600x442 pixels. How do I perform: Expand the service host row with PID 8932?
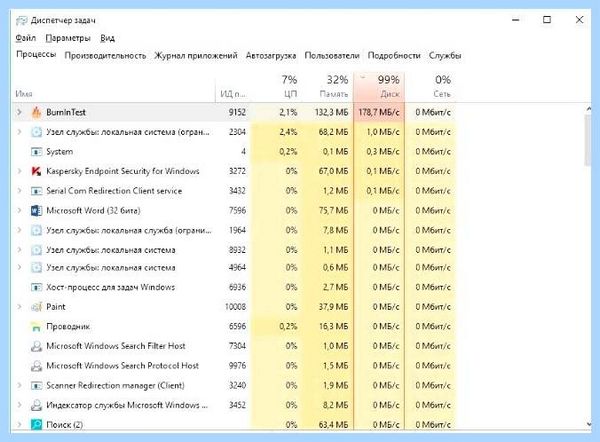coord(19,250)
